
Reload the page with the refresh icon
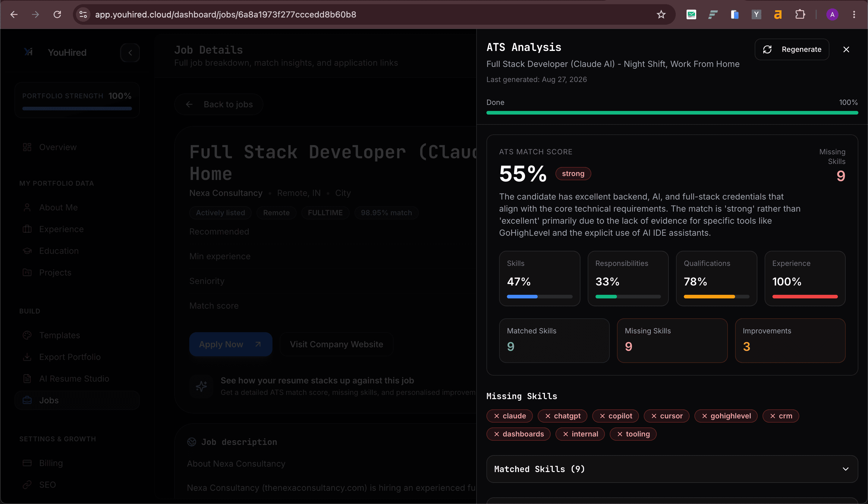[x=57, y=14]
